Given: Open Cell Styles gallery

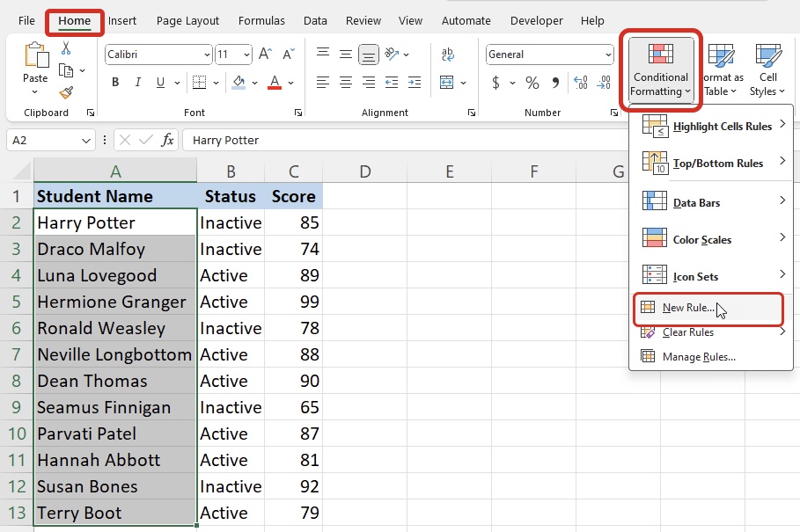Looking at the screenshot, I should pos(767,69).
